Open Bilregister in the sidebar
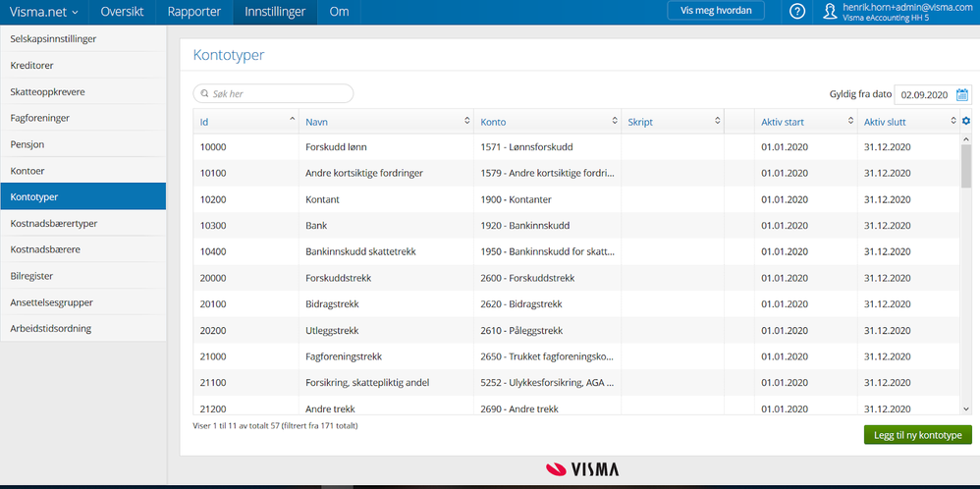The width and height of the screenshot is (980, 489). pos(83,276)
